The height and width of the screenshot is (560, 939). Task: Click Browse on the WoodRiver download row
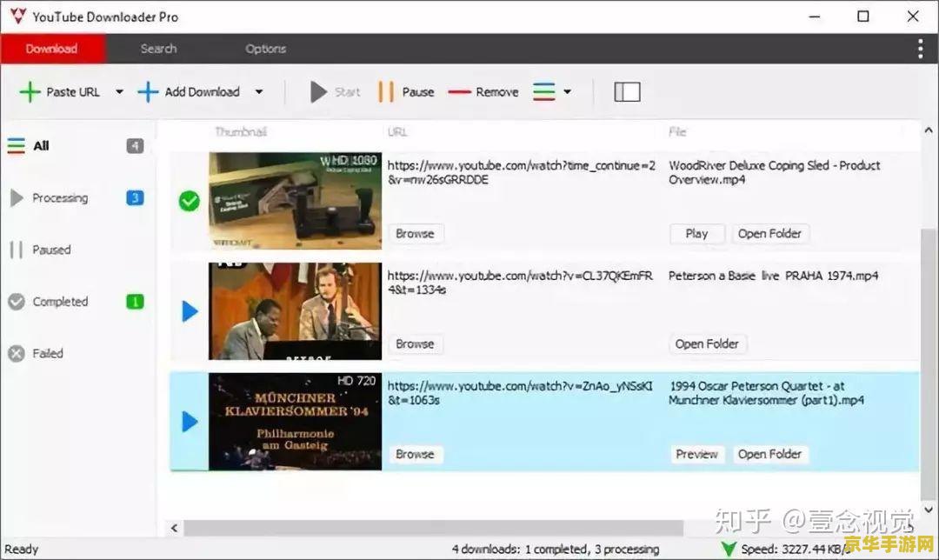point(415,234)
